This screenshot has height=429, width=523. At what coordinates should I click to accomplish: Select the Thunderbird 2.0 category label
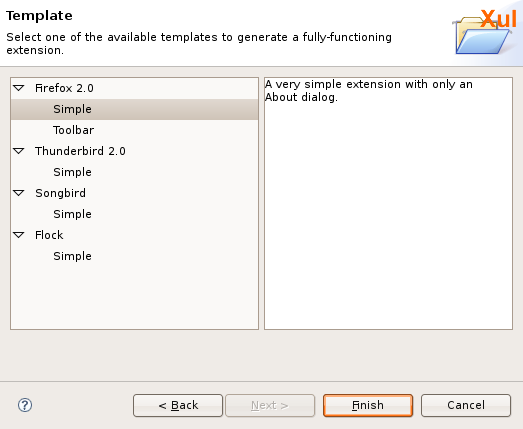coord(80,151)
